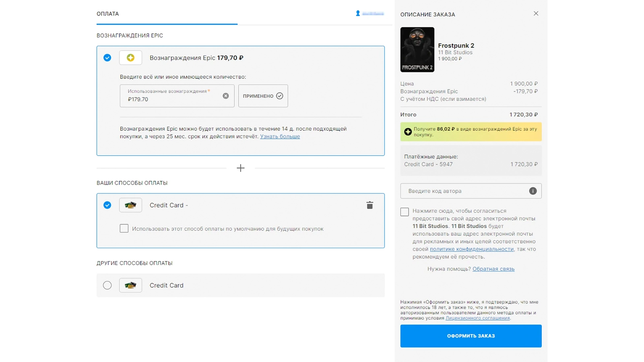Click the user account icon at top

(x=358, y=13)
